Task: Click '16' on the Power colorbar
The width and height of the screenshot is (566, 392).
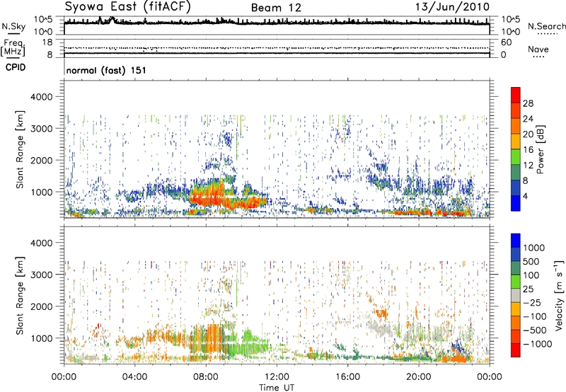Action: (x=528, y=150)
